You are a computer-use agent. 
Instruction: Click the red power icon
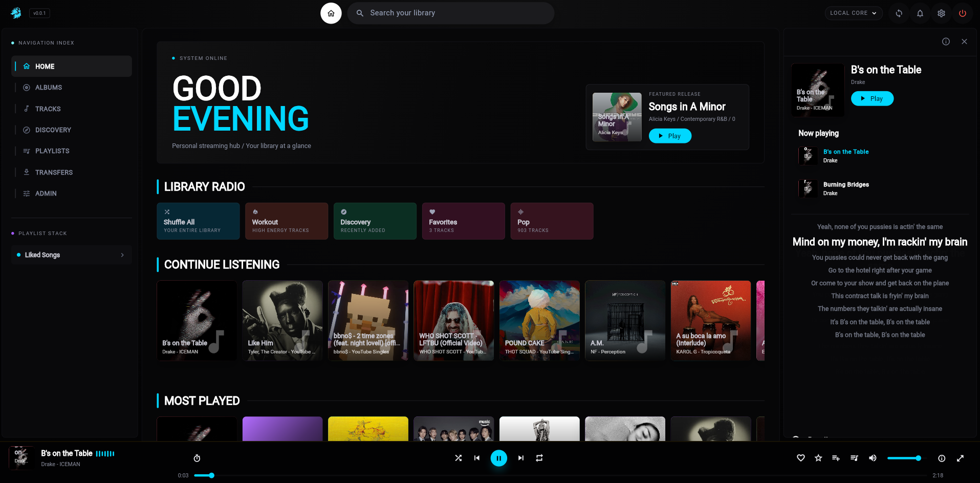pos(962,13)
